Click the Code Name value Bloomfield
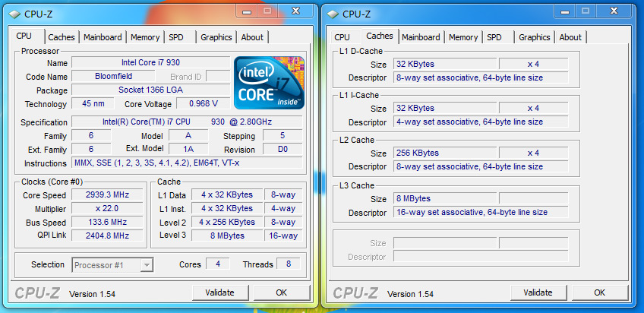The image size is (644, 313). coord(113,76)
